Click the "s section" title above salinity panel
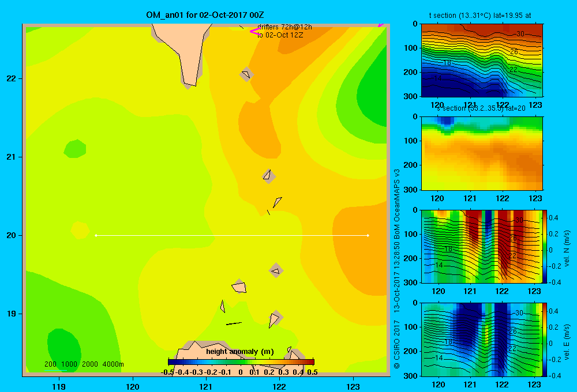577x392 pixels. [x=482, y=108]
